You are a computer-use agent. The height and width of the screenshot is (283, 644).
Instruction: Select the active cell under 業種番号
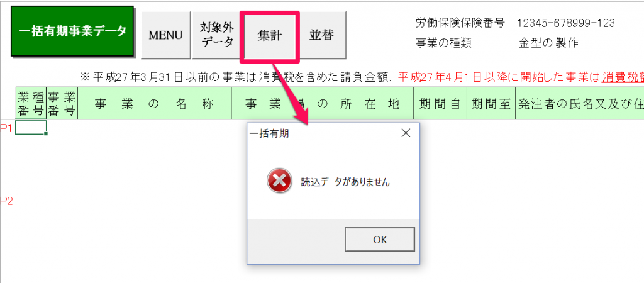[31, 128]
